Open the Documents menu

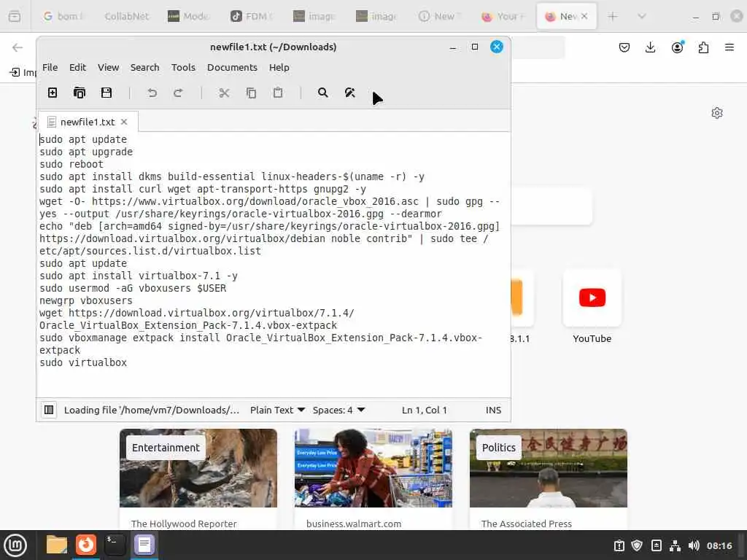232,68
